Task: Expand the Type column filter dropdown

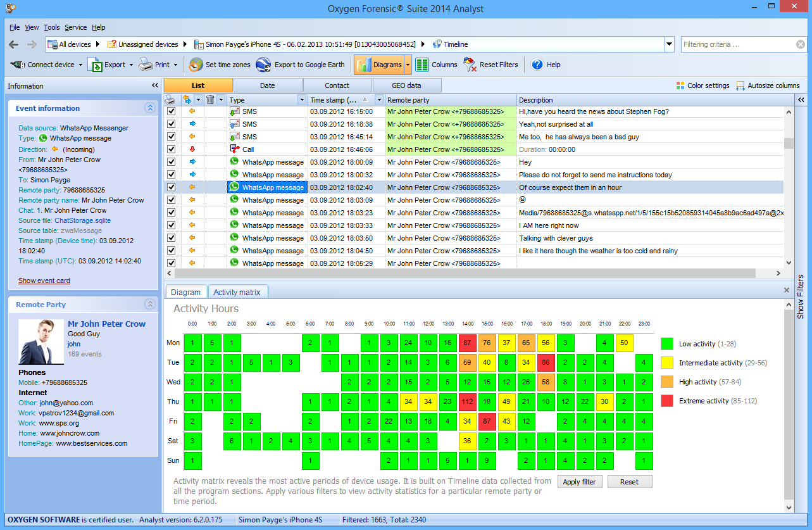Action: (301, 100)
